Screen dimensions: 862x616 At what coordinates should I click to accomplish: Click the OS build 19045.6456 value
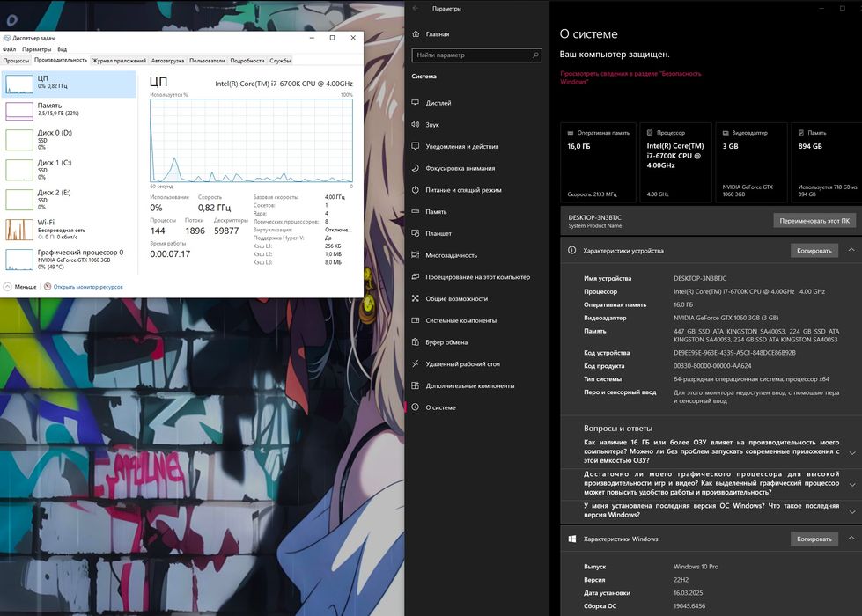pos(689,606)
